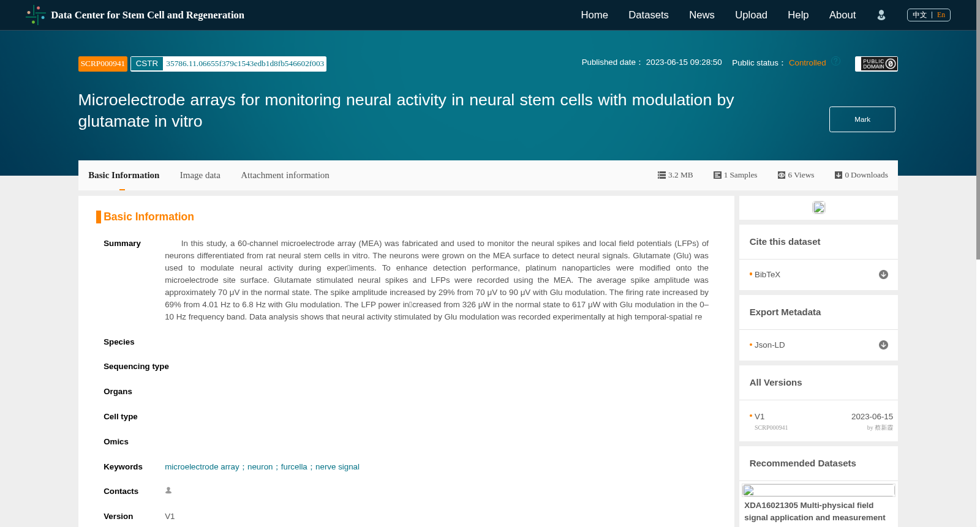This screenshot has height=527, width=980.
Task: Click the published date 2023-06-15 09:28:50
Action: pos(684,62)
